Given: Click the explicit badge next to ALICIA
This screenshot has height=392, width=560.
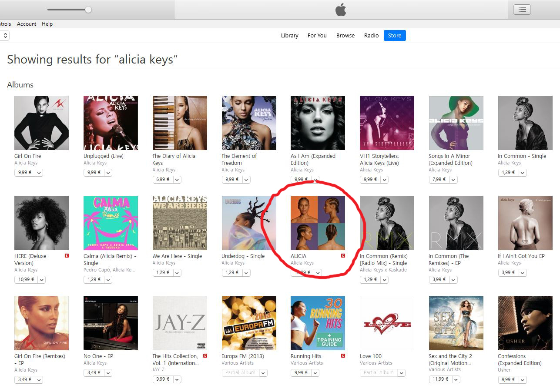Looking at the screenshot, I should coord(343,256).
